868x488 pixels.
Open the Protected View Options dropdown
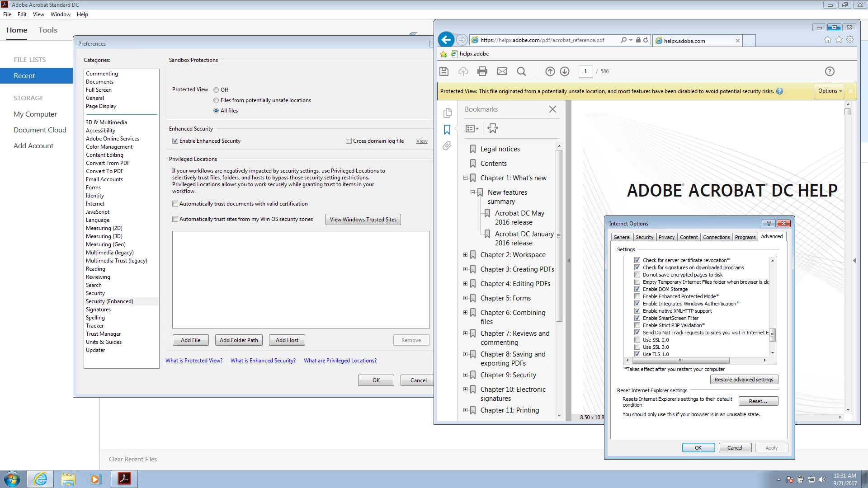(830, 91)
